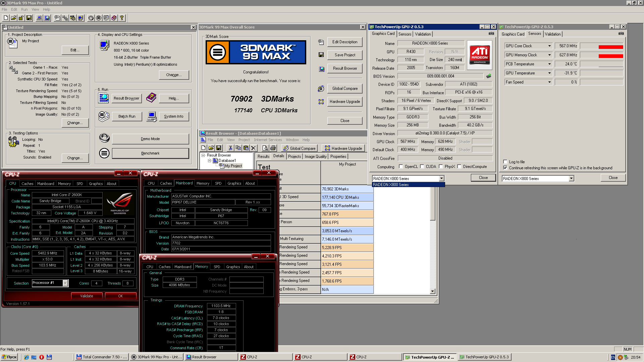
Task: Uncheck Continue refreshing while GPU-Z in background
Action: 505,168
